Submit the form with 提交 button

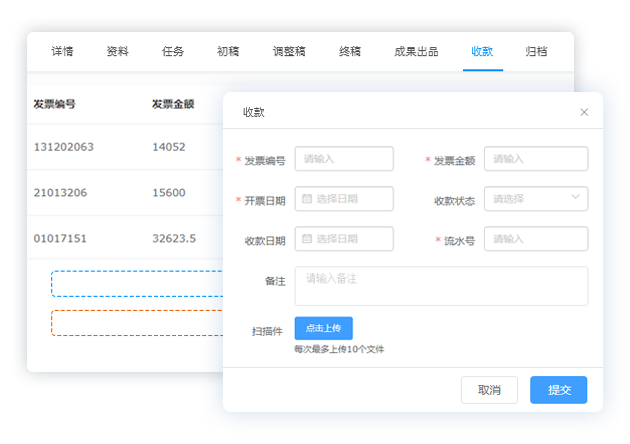[558, 390]
